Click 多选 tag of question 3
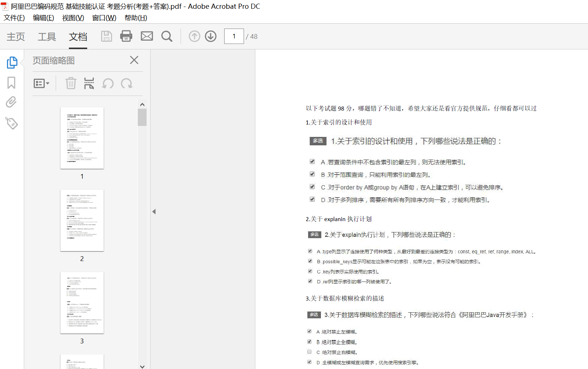This screenshot has height=369, width=588. coord(314,315)
